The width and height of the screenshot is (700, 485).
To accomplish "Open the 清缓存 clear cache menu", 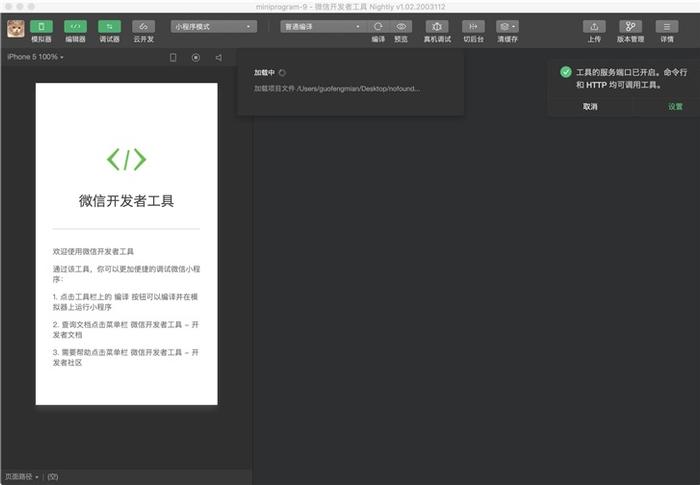I will [x=507, y=27].
